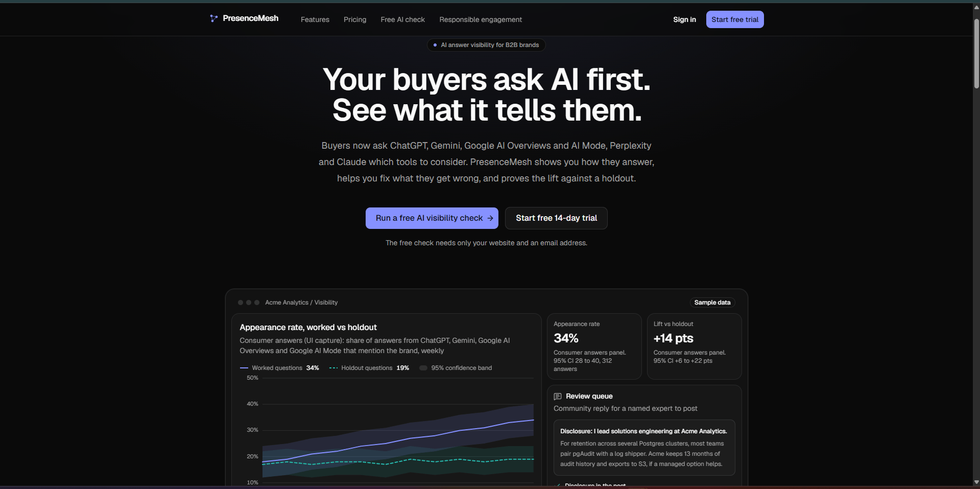Click the Sample data badge
Screen dimensions: 980x489
coord(712,302)
